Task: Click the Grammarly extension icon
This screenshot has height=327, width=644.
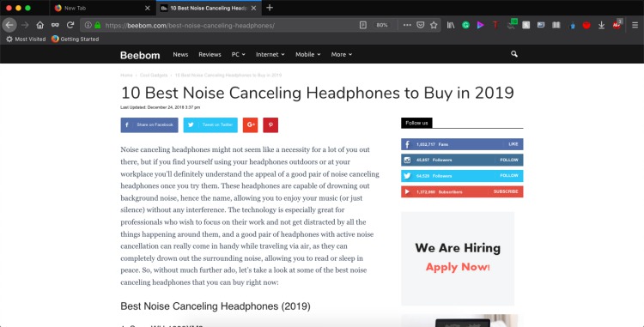Action: coord(465,25)
